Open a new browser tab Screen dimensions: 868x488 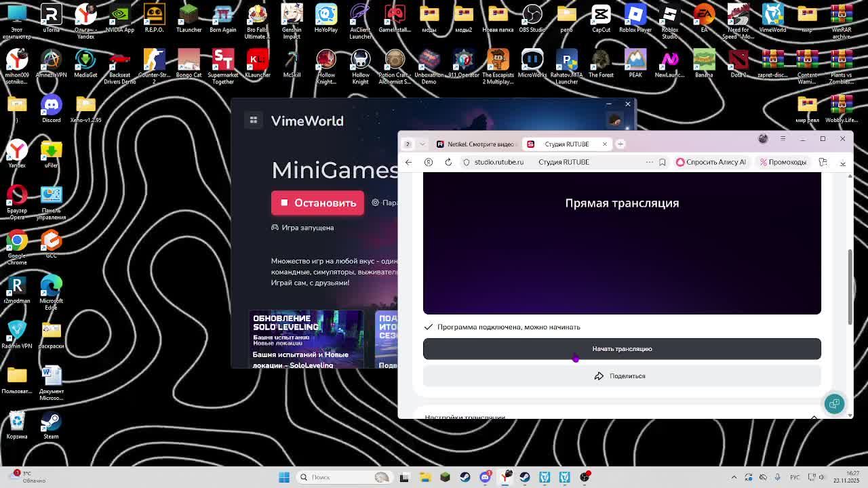pos(620,144)
